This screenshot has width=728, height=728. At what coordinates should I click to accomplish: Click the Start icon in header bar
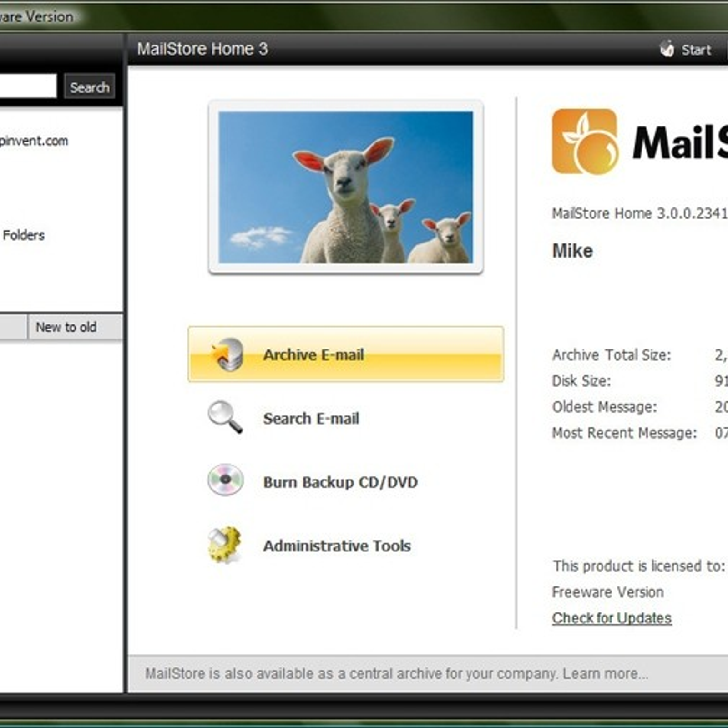tap(667, 49)
